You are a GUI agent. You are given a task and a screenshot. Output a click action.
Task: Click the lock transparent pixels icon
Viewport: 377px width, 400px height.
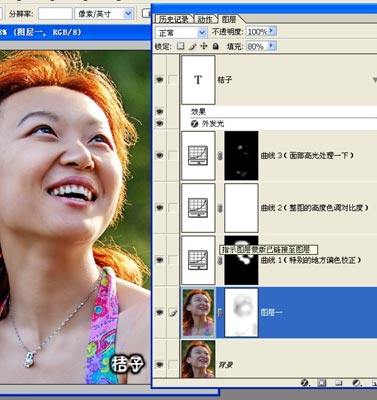(180, 46)
